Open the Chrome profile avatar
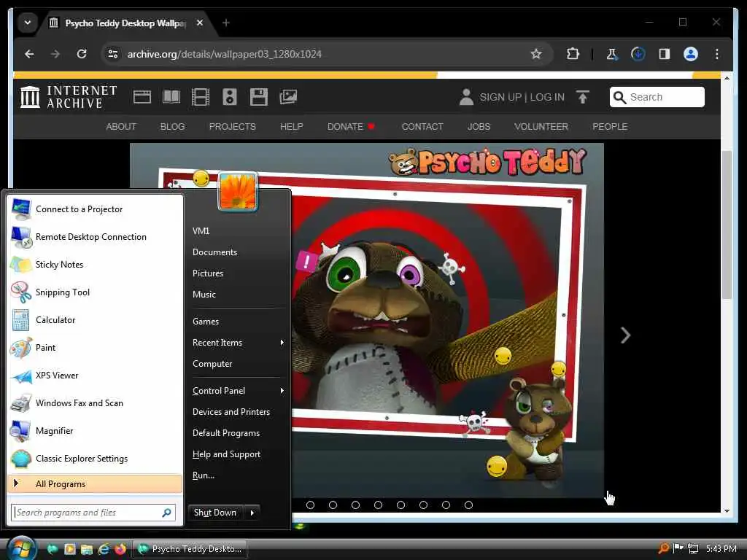This screenshot has width=747, height=560. (691, 54)
